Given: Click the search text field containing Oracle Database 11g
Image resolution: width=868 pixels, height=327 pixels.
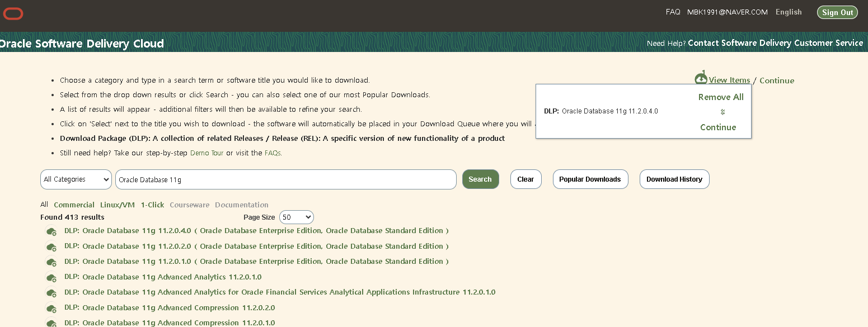Looking at the screenshot, I should [286, 179].
